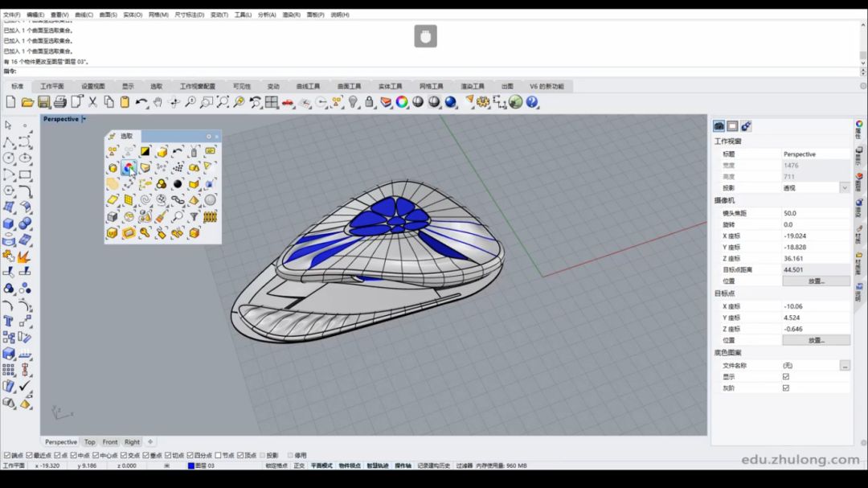Select the Pan hand tool
Viewport: 868px width, 488px height.
click(x=158, y=102)
